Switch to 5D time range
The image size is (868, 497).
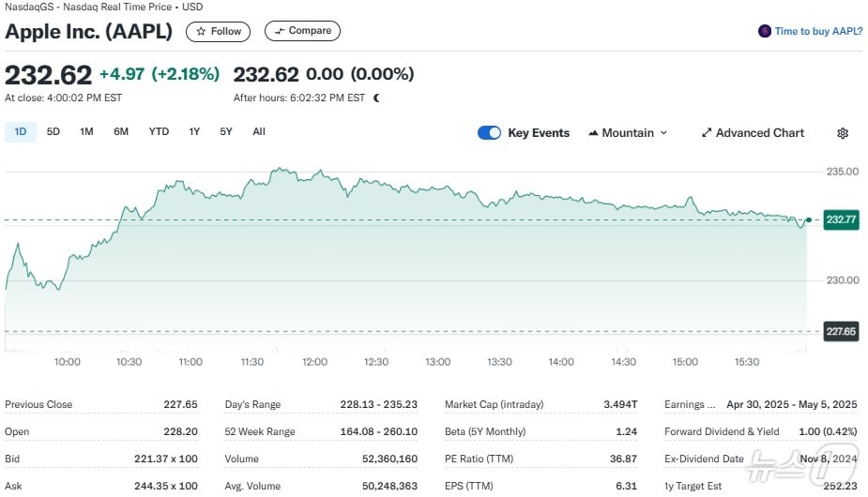click(x=53, y=132)
